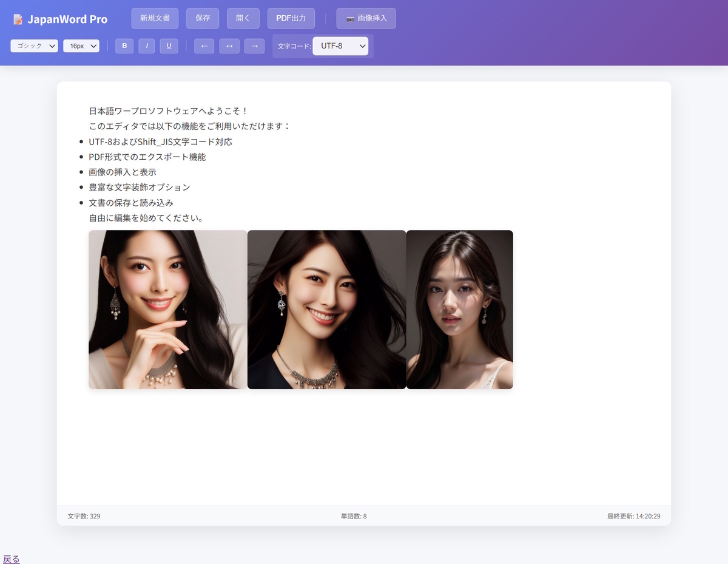Click the bullet PDF形式でのエクスポート機能
Image resolution: width=728 pixels, height=564 pixels.
(x=147, y=157)
